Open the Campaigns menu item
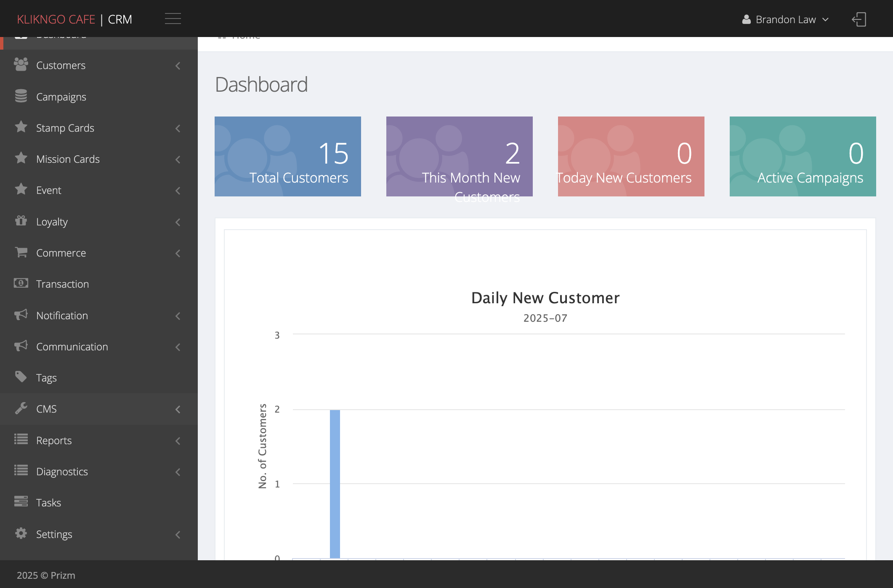 click(99, 97)
